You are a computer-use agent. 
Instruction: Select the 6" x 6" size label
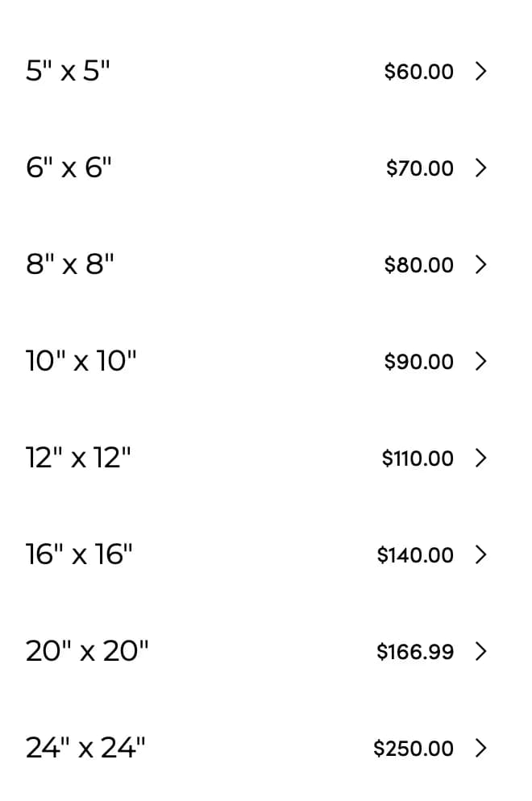[69, 167]
